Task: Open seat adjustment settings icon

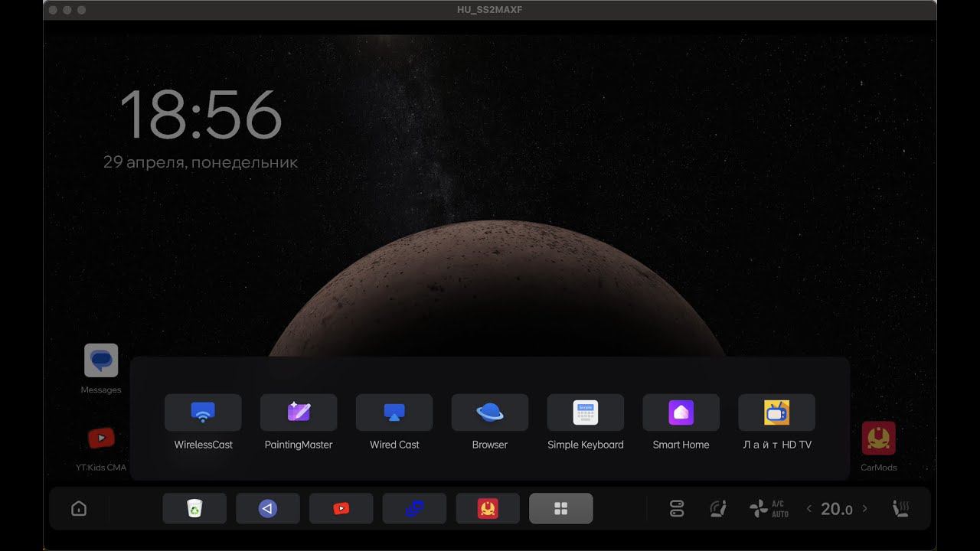Action: (x=717, y=509)
